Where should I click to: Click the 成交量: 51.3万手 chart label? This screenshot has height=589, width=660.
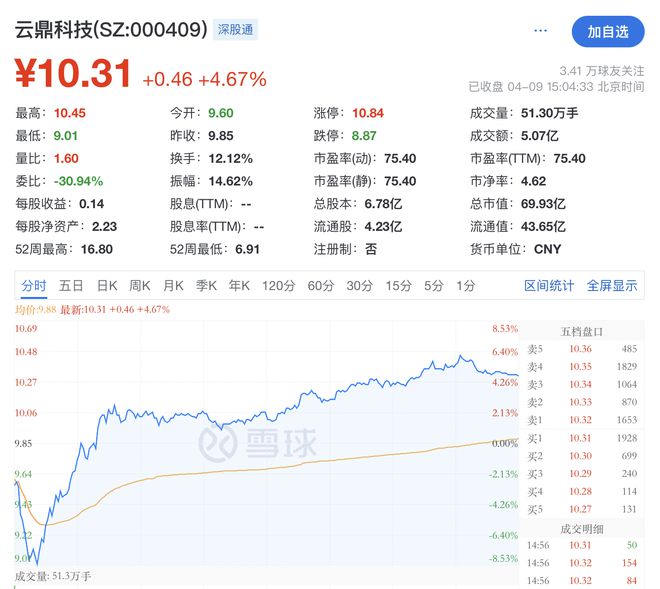(53, 576)
